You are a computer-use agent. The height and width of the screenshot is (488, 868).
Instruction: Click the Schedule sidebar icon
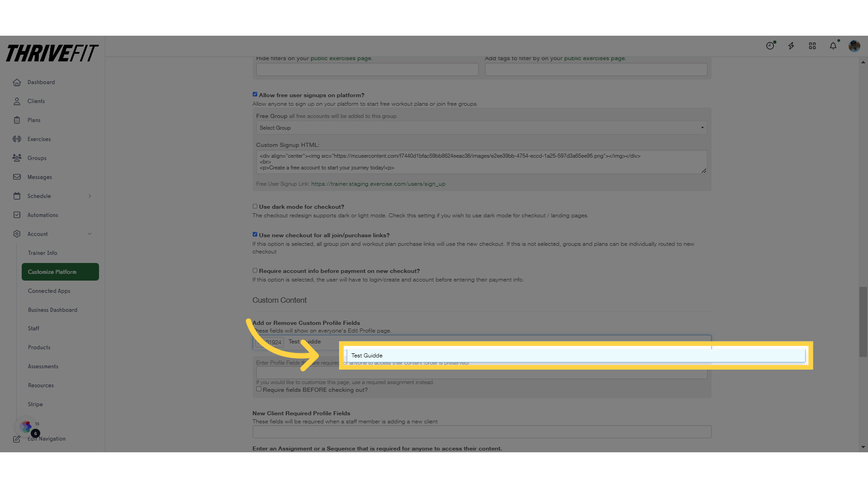click(17, 196)
